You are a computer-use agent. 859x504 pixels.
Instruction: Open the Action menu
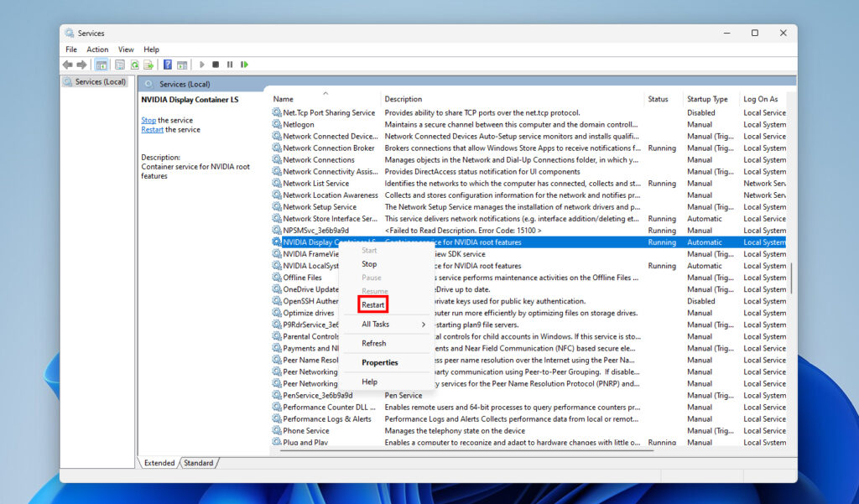click(x=97, y=49)
